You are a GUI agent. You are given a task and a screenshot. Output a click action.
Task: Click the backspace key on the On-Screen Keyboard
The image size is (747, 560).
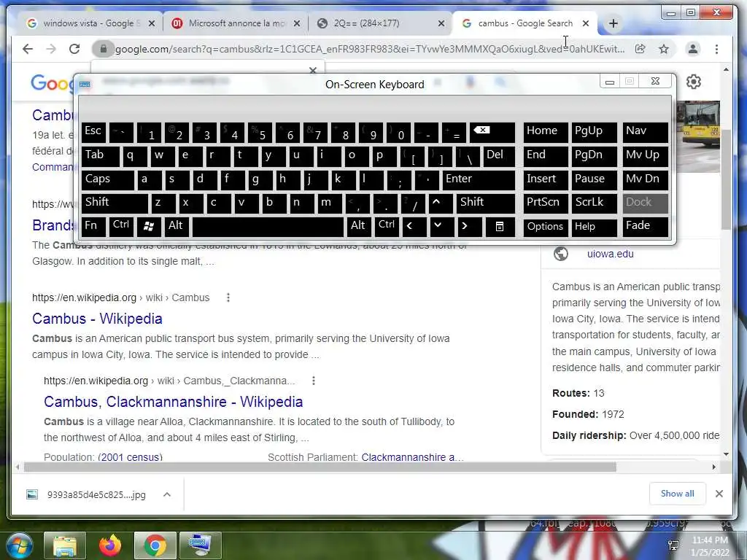tap(492, 133)
